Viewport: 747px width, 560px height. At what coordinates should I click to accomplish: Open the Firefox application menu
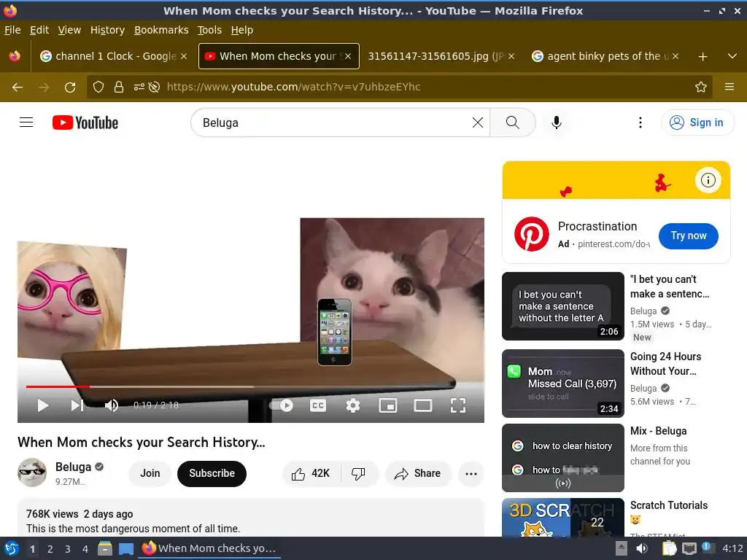[x=729, y=87]
